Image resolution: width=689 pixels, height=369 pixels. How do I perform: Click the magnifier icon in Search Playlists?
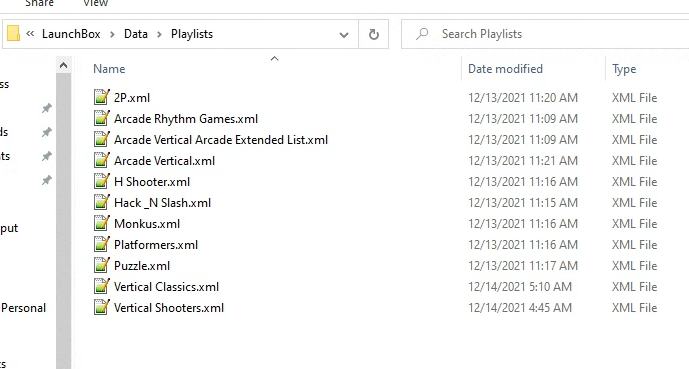click(422, 34)
